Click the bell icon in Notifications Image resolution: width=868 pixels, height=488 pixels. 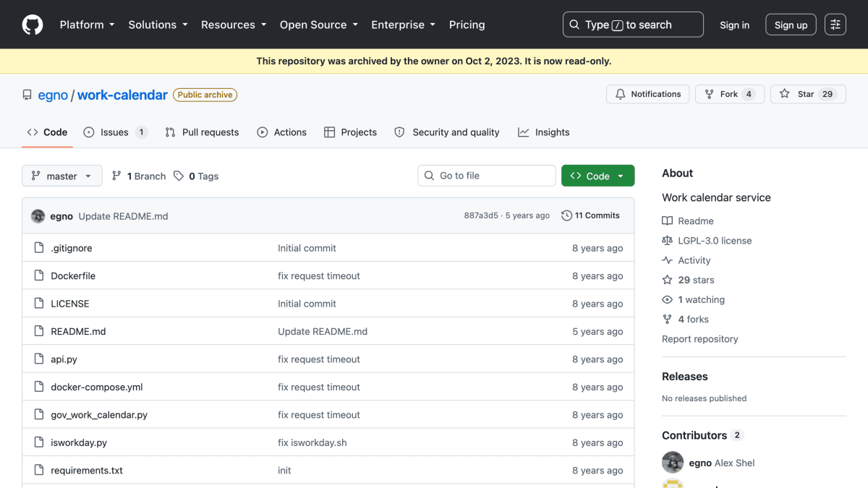click(621, 94)
